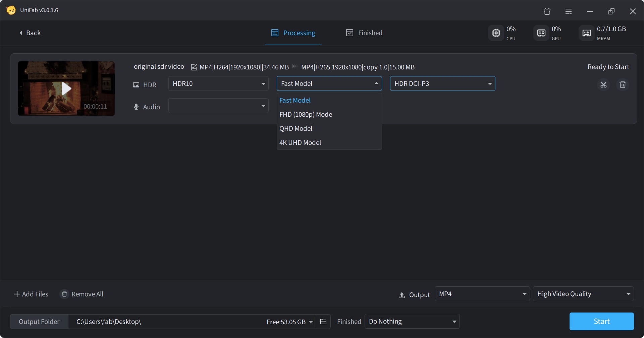
Task: Expand the High Video Quality dropdown
Action: coord(583,294)
